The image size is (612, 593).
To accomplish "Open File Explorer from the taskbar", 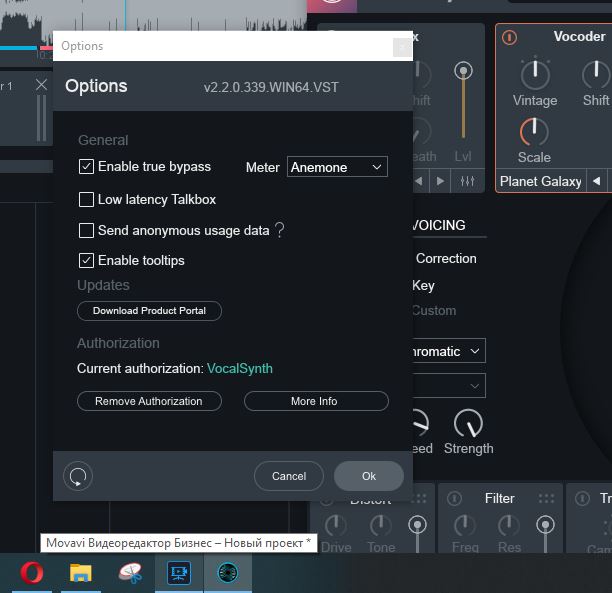I will pyautogui.click(x=81, y=573).
